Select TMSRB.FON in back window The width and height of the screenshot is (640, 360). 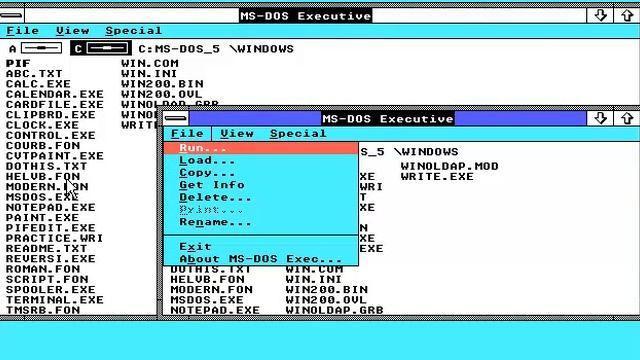[43, 310]
